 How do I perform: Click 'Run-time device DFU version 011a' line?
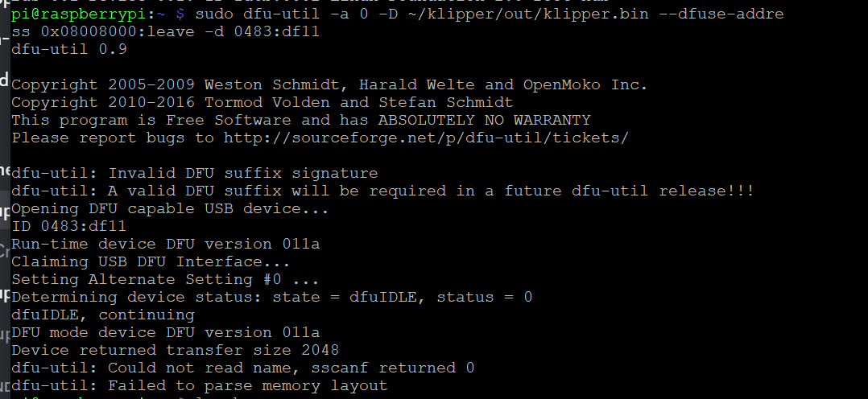click(x=166, y=244)
